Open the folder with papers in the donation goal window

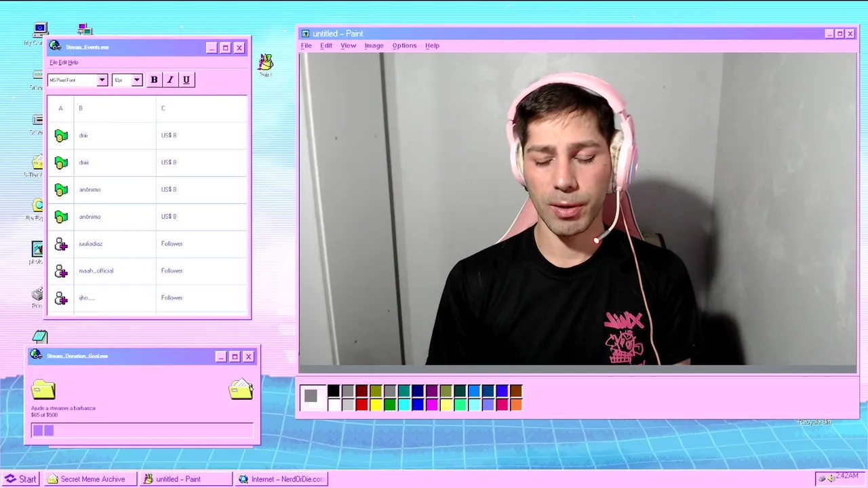click(x=241, y=388)
